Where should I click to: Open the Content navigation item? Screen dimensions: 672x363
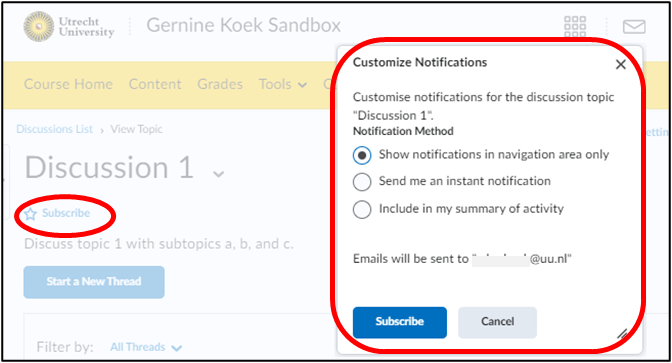tap(155, 84)
